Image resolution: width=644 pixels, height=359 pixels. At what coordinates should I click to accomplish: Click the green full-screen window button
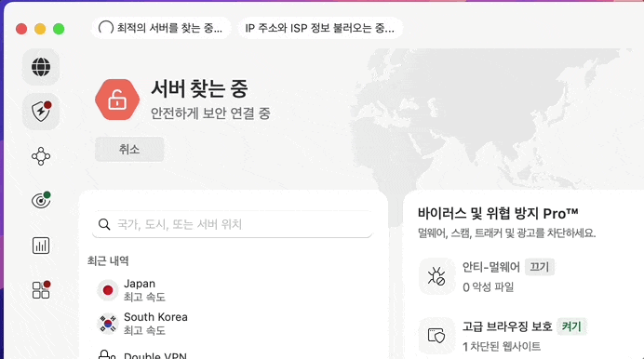[x=59, y=29]
